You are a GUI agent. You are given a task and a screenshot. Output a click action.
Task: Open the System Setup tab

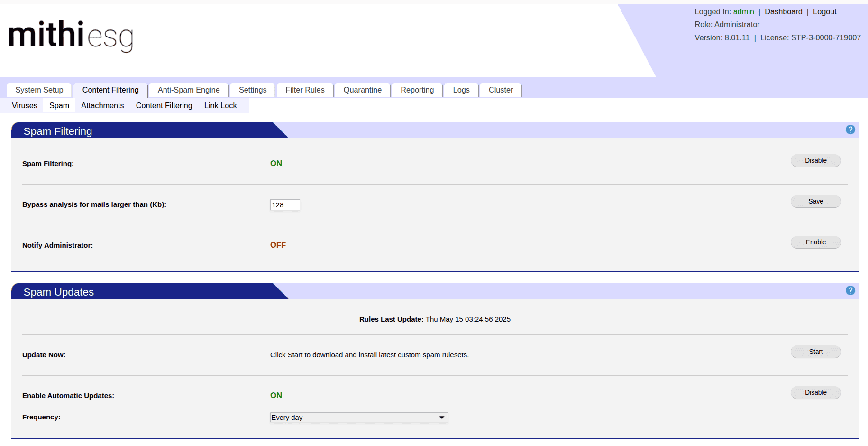click(x=39, y=90)
